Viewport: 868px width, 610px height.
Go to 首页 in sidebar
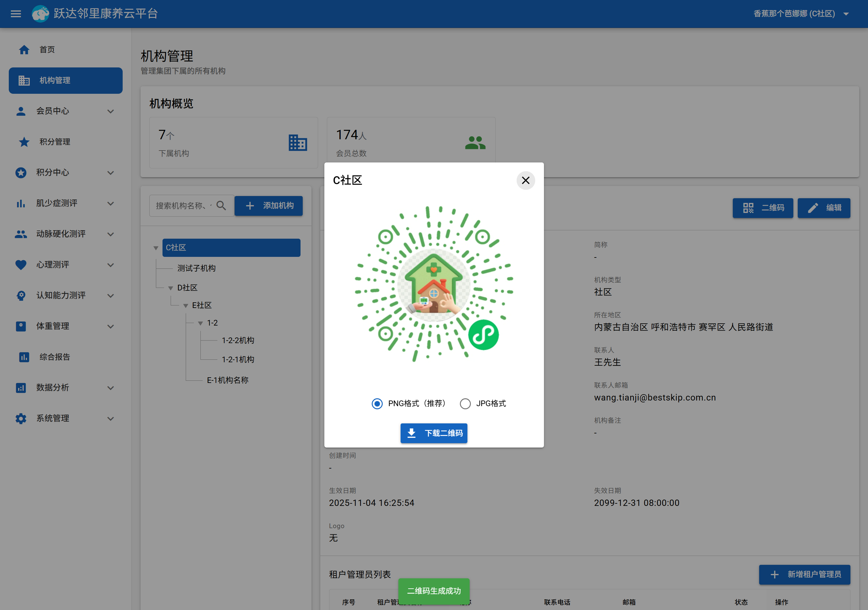(x=66, y=50)
